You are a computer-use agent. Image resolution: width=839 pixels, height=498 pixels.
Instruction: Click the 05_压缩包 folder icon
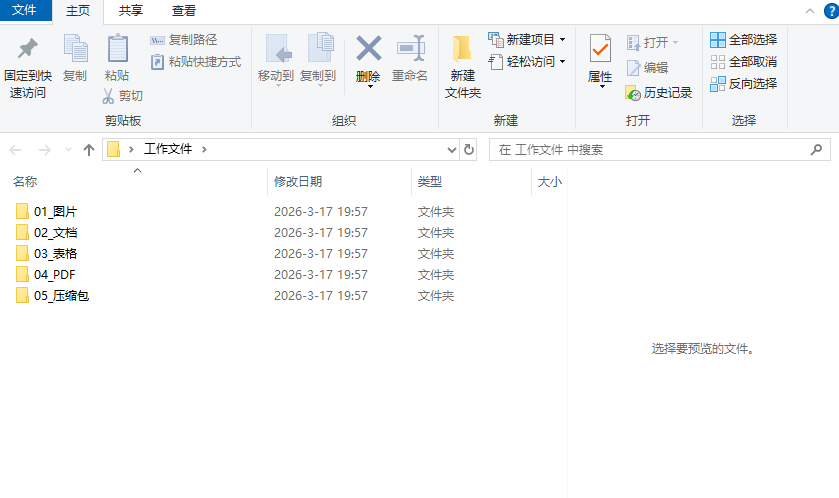point(22,295)
